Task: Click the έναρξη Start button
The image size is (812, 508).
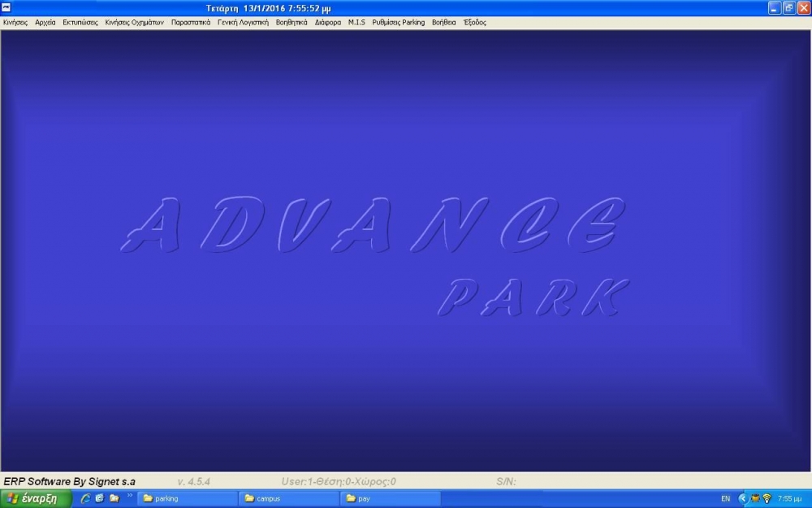Action: 35,499
